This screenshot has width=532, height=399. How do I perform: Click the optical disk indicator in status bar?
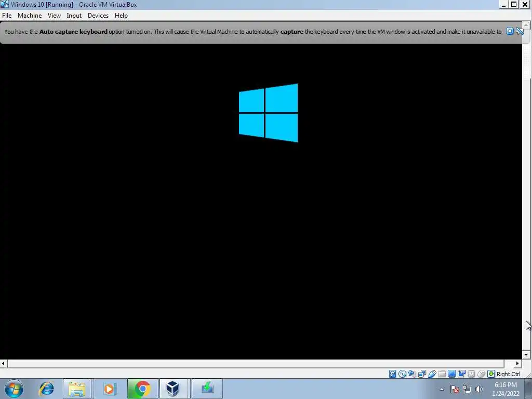click(403, 374)
